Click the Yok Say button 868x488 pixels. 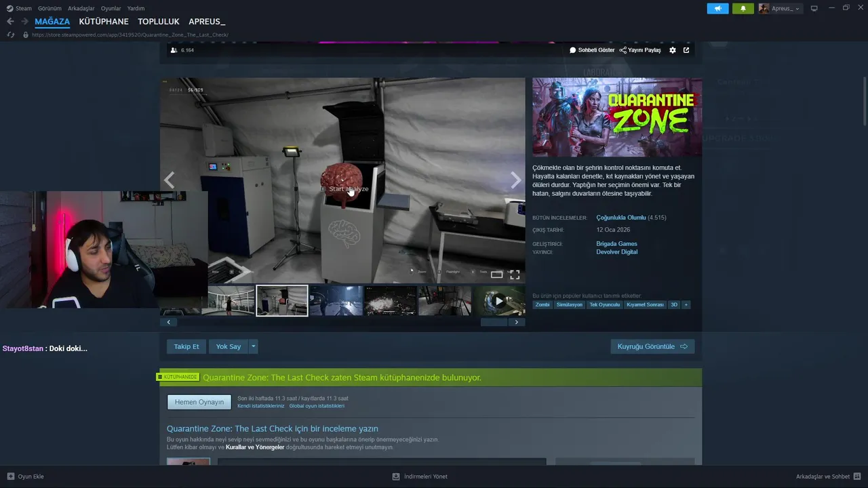[x=229, y=346]
